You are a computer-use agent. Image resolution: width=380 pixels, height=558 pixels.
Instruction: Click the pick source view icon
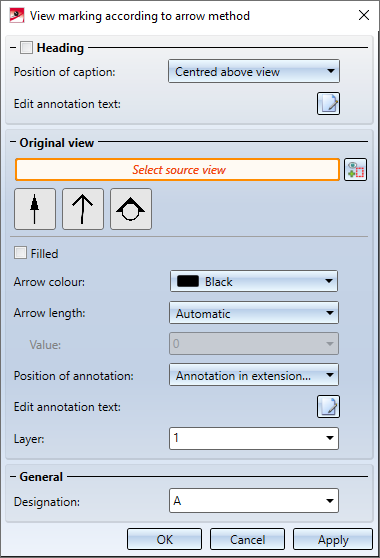(x=355, y=170)
